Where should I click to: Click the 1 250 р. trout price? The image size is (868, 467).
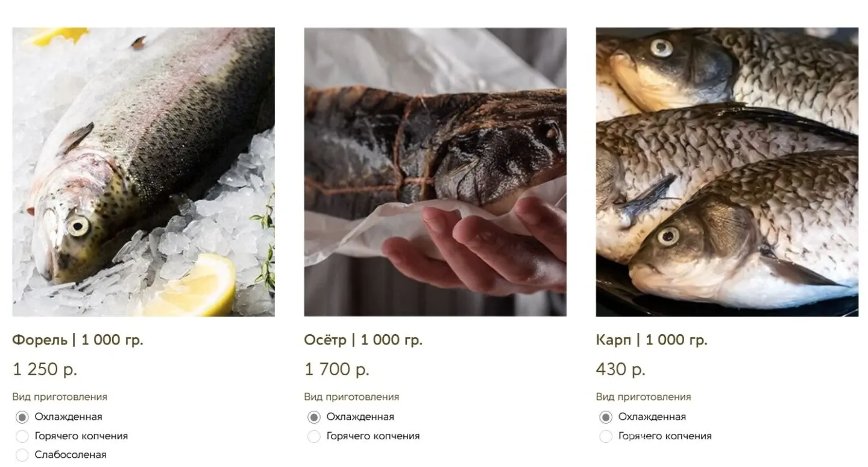(x=45, y=369)
